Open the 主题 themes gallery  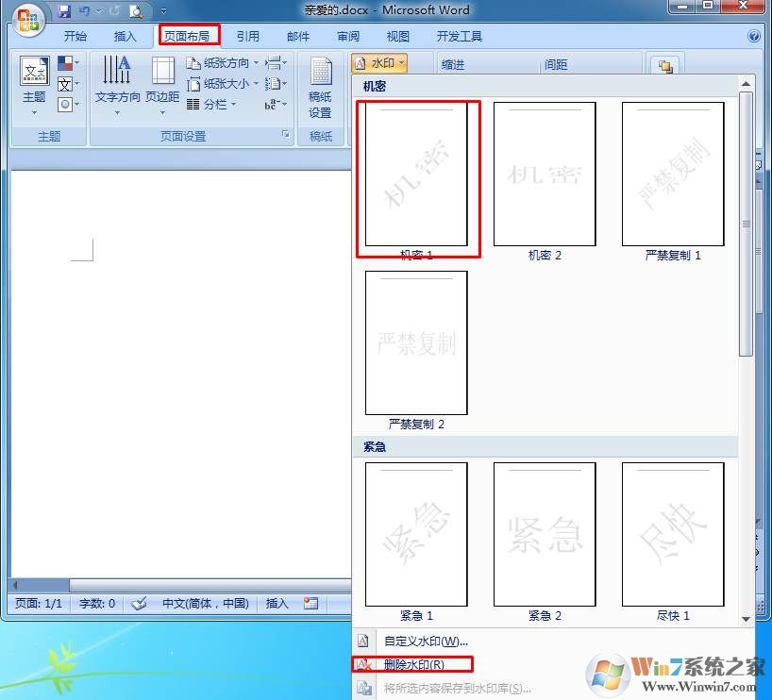[34, 86]
